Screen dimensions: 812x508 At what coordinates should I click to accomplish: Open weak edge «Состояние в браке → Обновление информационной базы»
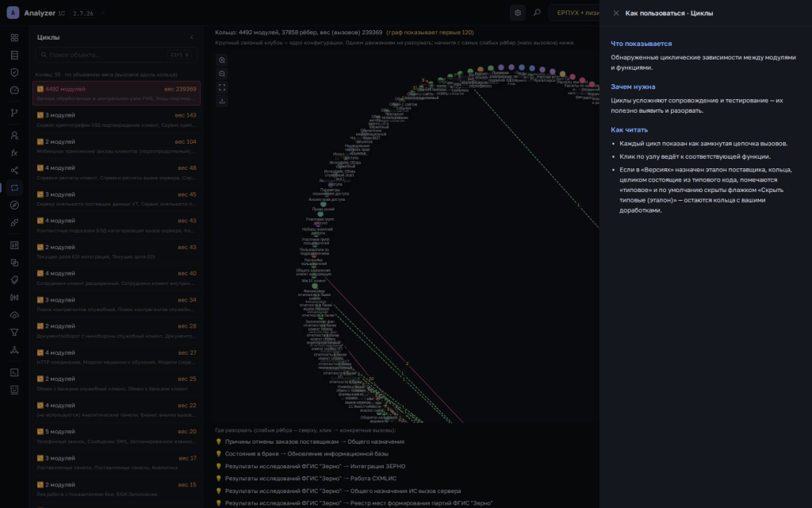306,454
